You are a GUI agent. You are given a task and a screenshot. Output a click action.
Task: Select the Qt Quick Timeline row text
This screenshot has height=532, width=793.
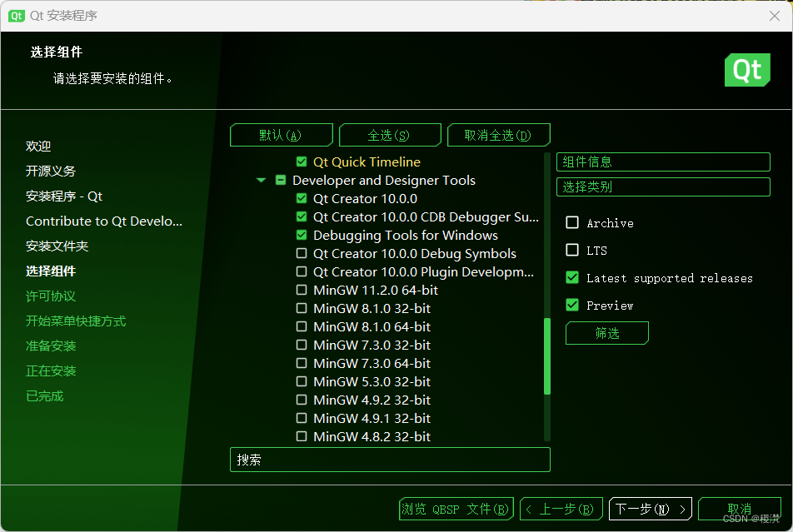[x=367, y=162]
